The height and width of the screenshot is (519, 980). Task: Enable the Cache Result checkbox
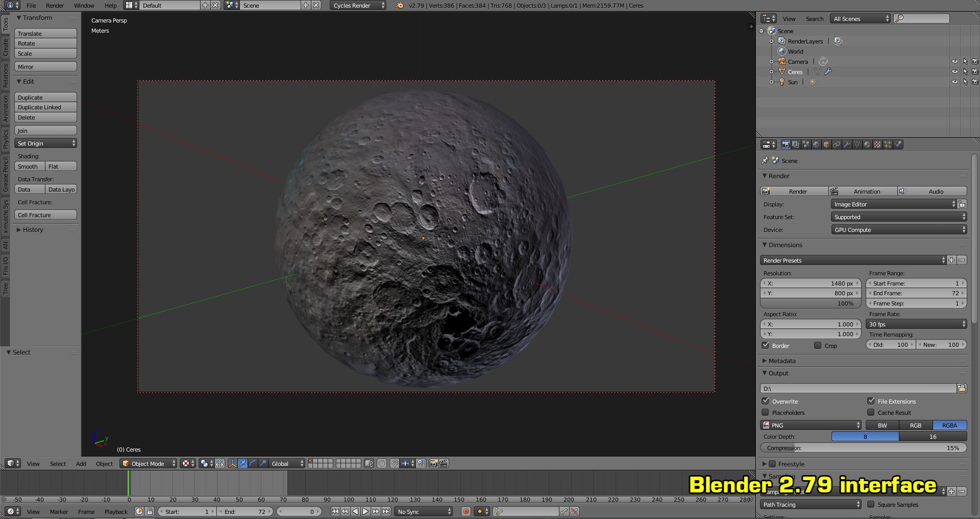click(871, 412)
